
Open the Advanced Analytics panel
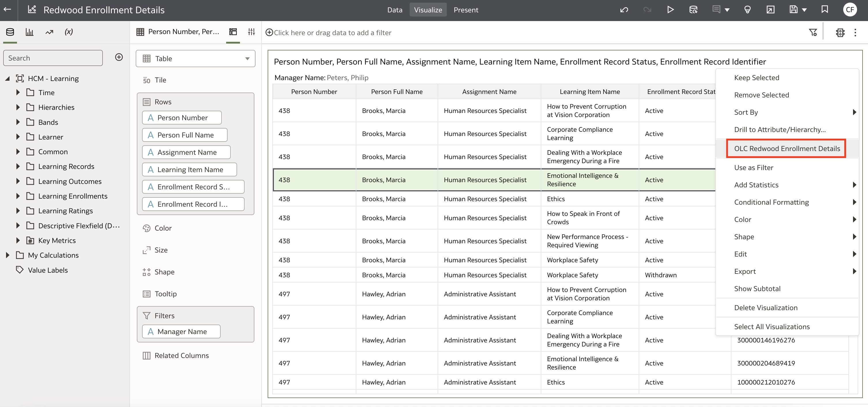(x=49, y=32)
